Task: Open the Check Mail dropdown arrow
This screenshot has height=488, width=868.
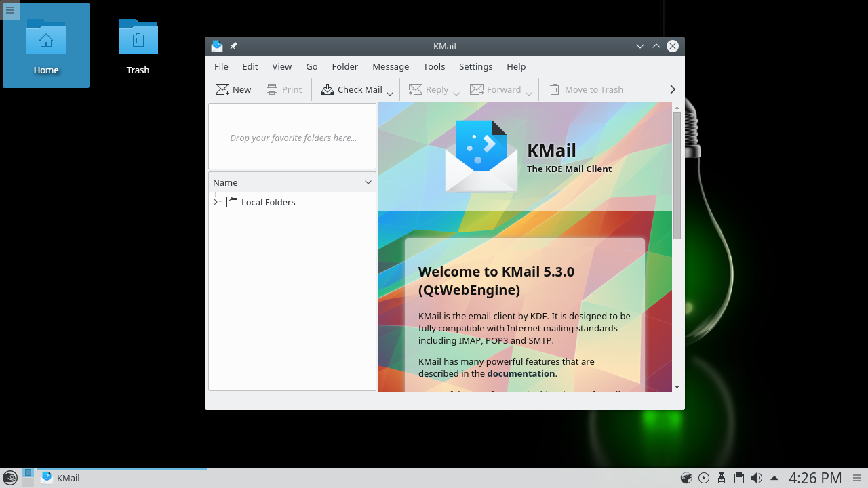Action: point(390,94)
